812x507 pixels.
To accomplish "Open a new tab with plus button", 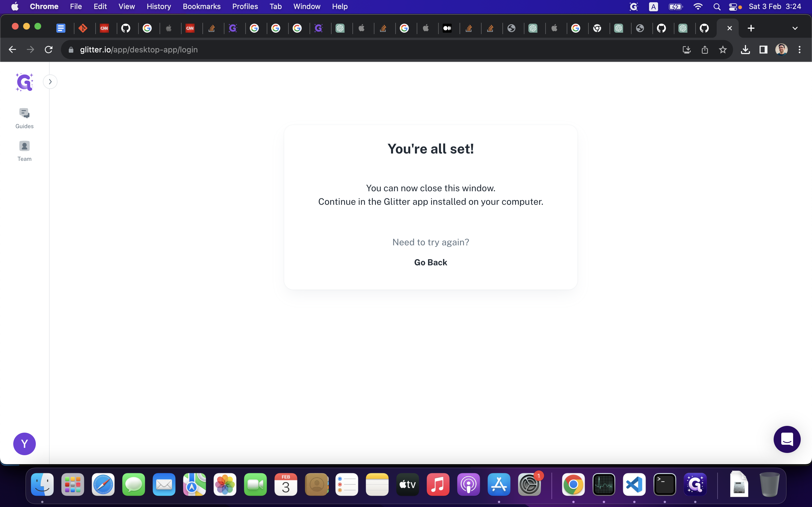I will (751, 28).
